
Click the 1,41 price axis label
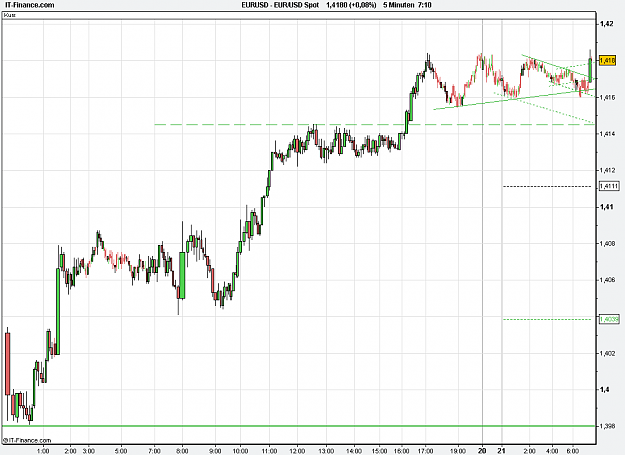coord(606,207)
